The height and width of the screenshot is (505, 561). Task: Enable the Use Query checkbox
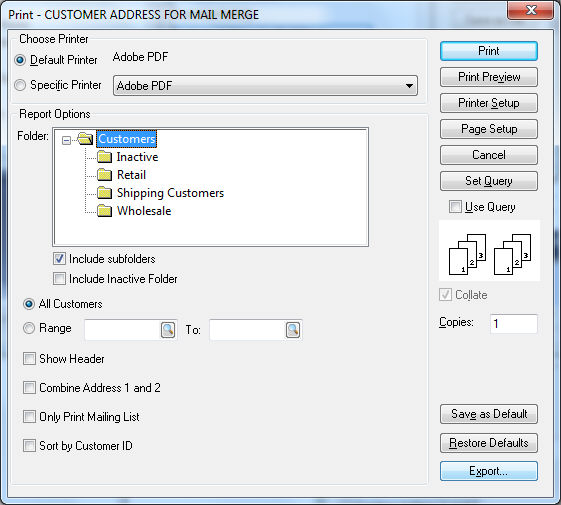[x=455, y=207]
